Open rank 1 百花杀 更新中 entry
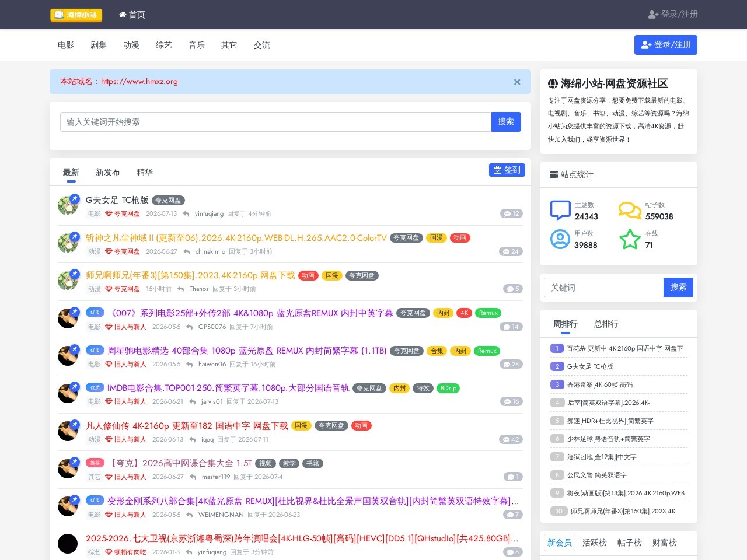The image size is (747, 560). coord(625,348)
